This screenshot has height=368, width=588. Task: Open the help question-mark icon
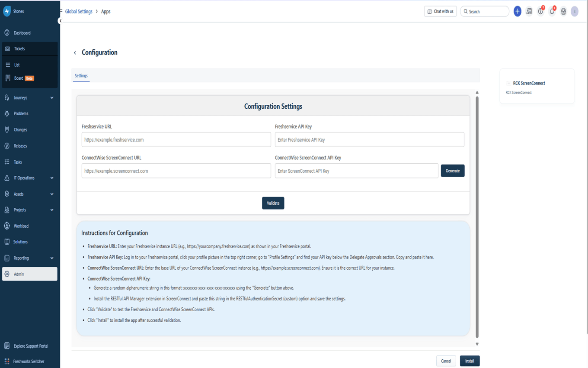(540, 12)
